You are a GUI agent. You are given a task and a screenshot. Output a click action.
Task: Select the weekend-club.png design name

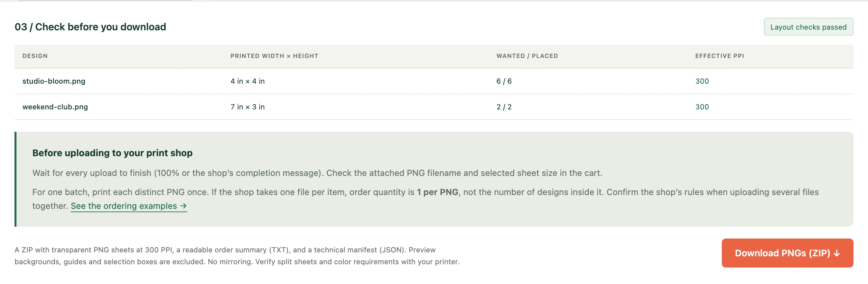click(55, 107)
